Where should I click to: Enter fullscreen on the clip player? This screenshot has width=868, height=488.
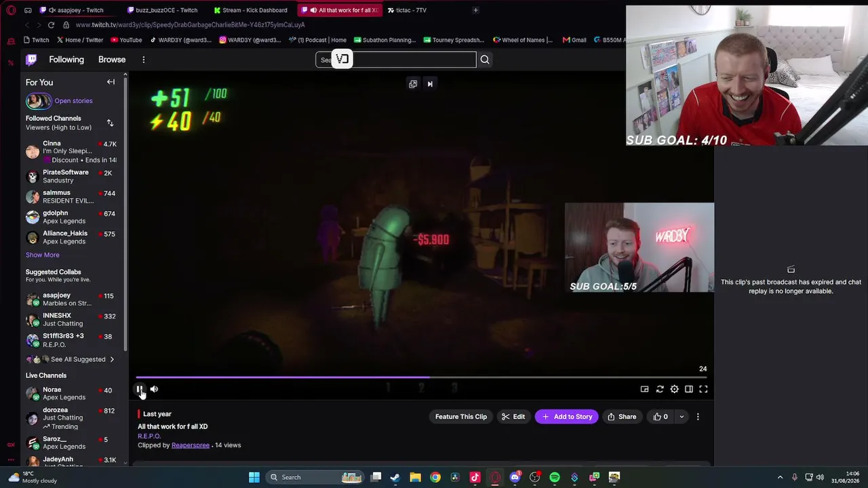tap(703, 389)
